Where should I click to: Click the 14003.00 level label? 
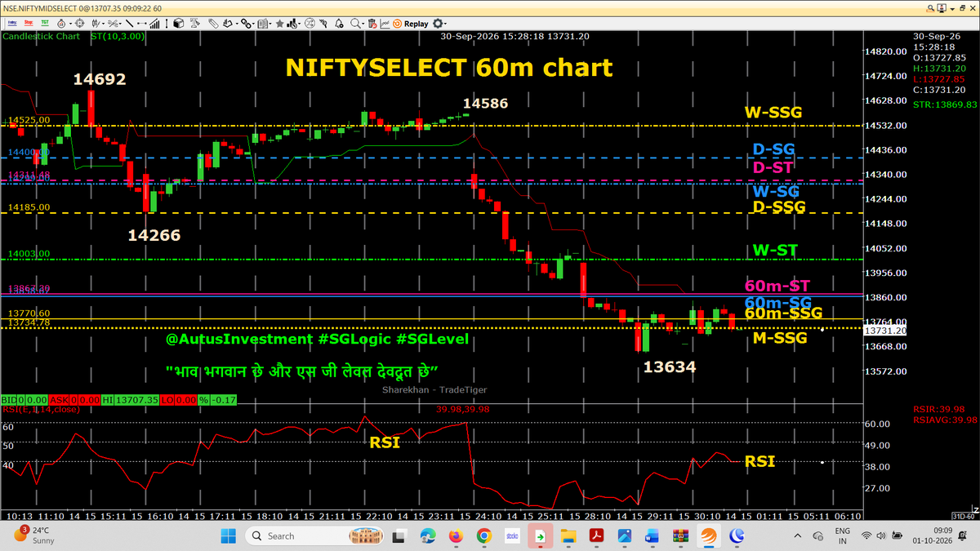pyautogui.click(x=29, y=254)
